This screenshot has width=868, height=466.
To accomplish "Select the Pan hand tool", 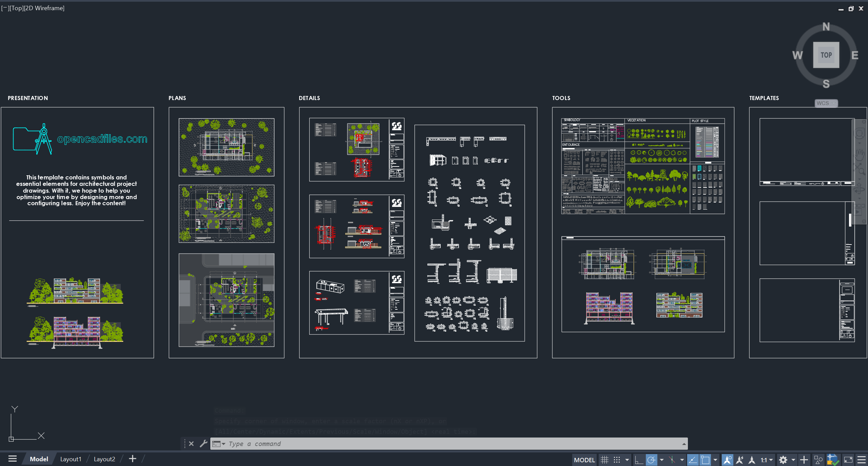I will pos(860,154).
